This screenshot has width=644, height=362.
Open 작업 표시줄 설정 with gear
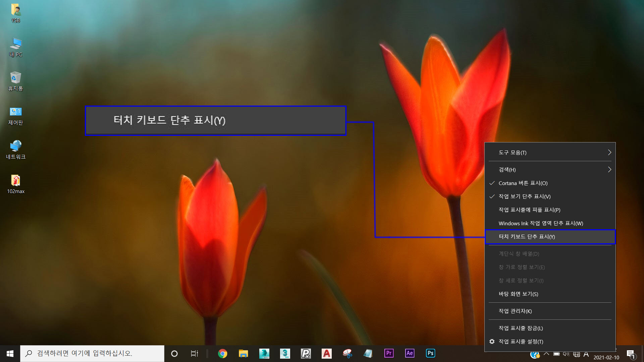click(521, 342)
